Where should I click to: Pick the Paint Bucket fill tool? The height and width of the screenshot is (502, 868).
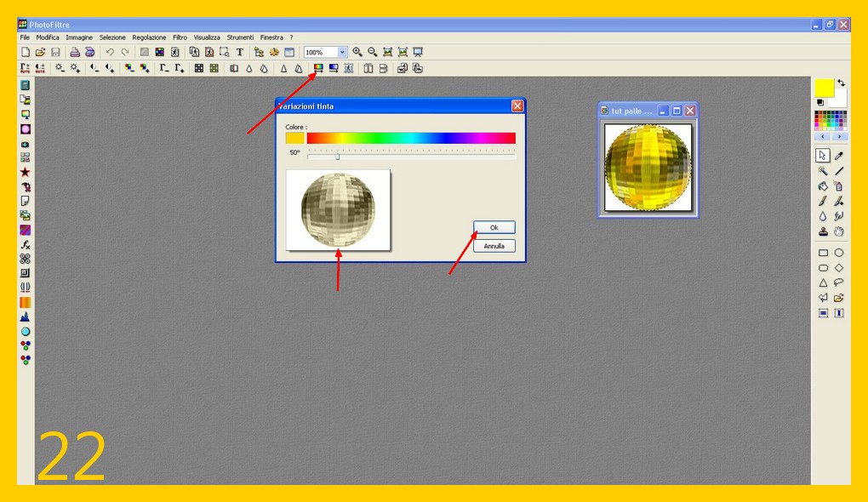tap(823, 185)
